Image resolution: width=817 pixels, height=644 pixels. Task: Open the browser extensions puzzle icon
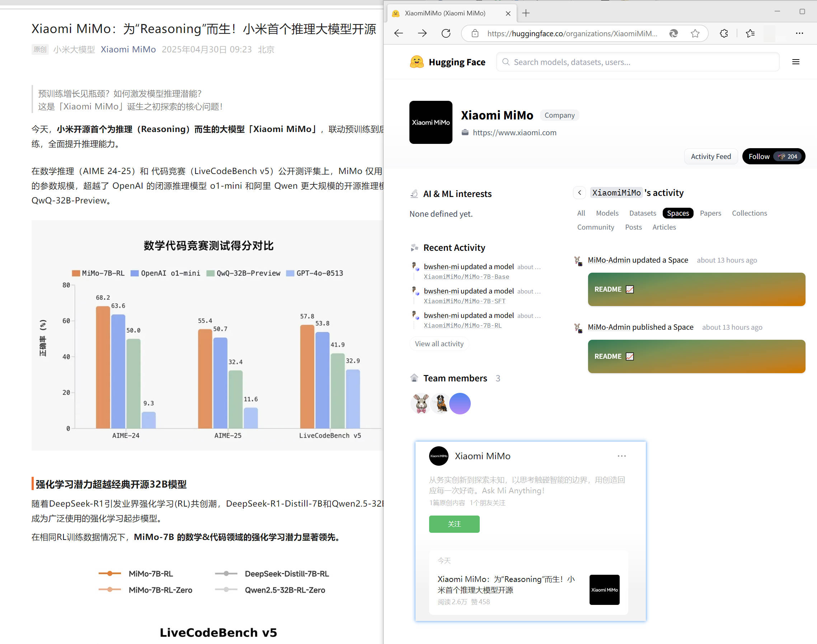pyautogui.click(x=724, y=34)
